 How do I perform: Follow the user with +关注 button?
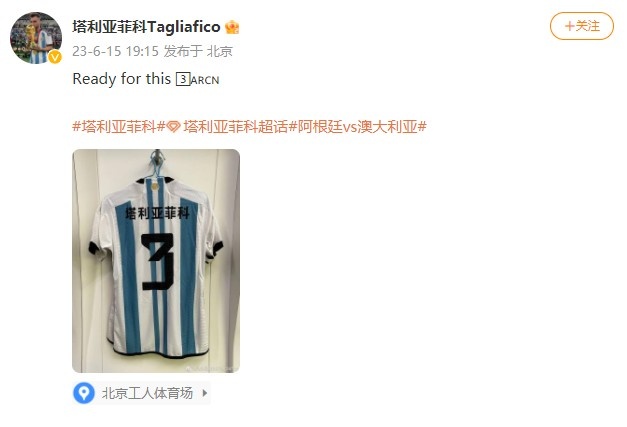(582, 26)
